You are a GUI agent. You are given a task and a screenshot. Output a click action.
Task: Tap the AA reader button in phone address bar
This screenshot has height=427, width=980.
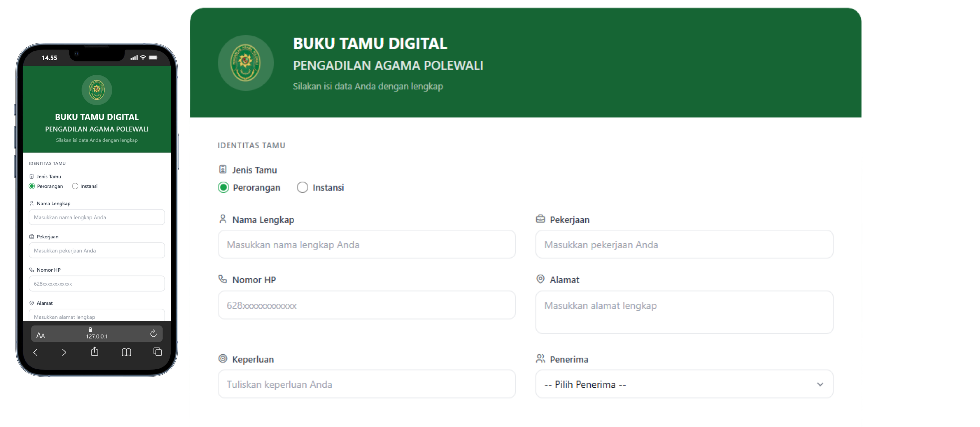coord(41,335)
